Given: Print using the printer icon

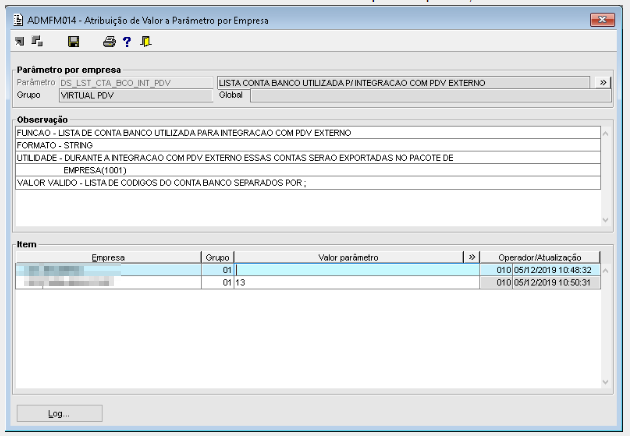Looking at the screenshot, I should coord(109,41).
